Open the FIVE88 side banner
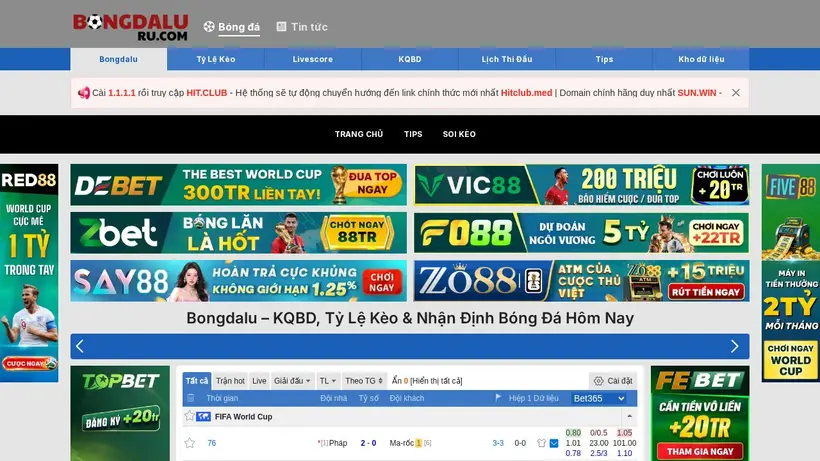This screenshot has width=820, height=461. coord(791,273)
